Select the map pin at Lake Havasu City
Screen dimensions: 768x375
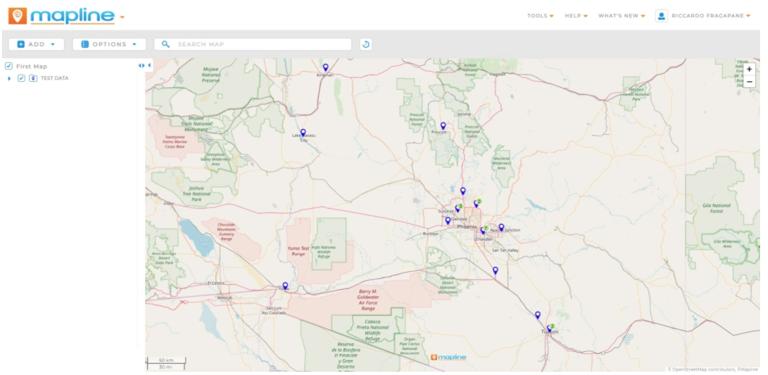(x=303, y=132)
